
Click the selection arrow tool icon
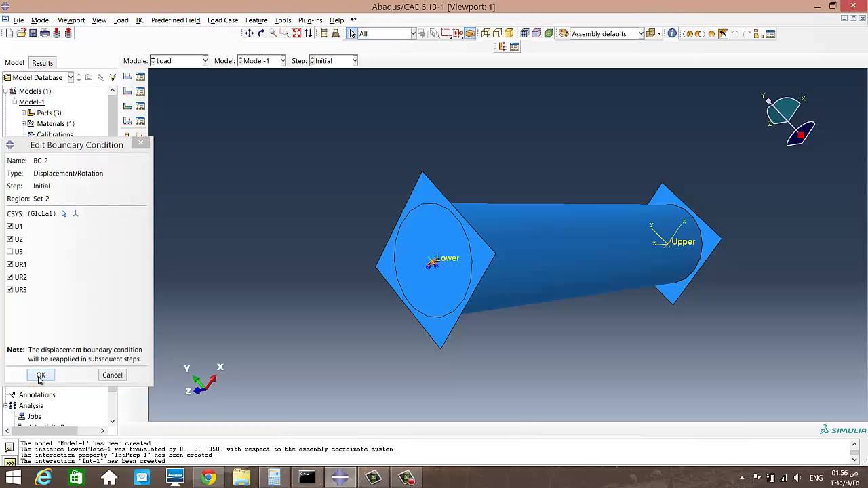[353, 33]
